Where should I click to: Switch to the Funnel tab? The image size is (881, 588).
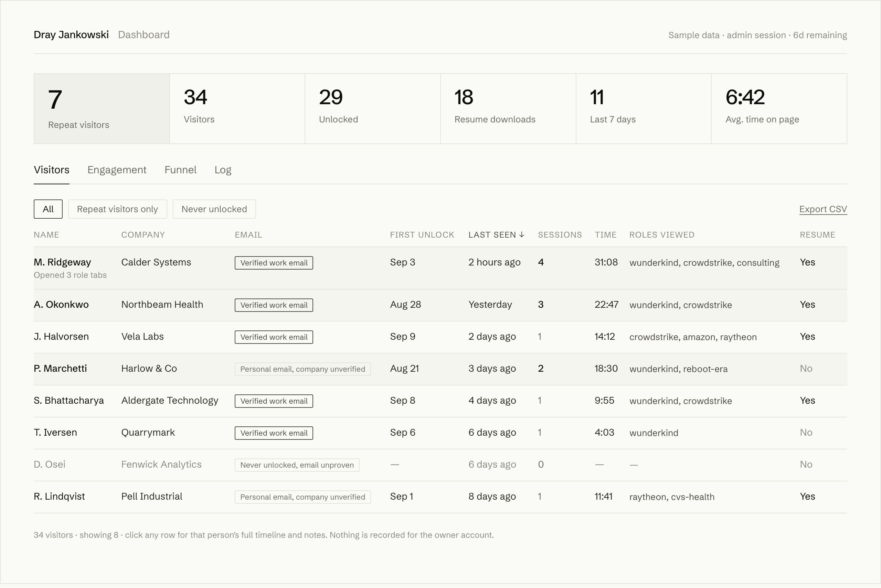pos(180,170)
